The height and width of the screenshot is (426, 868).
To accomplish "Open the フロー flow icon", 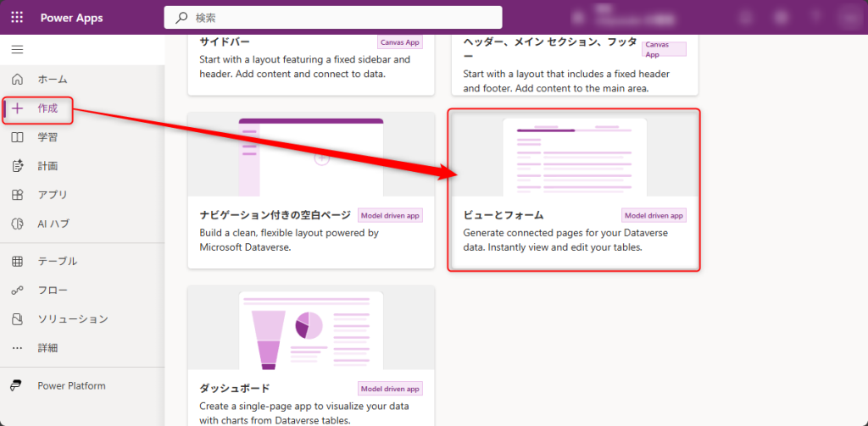I will [17, 290].
